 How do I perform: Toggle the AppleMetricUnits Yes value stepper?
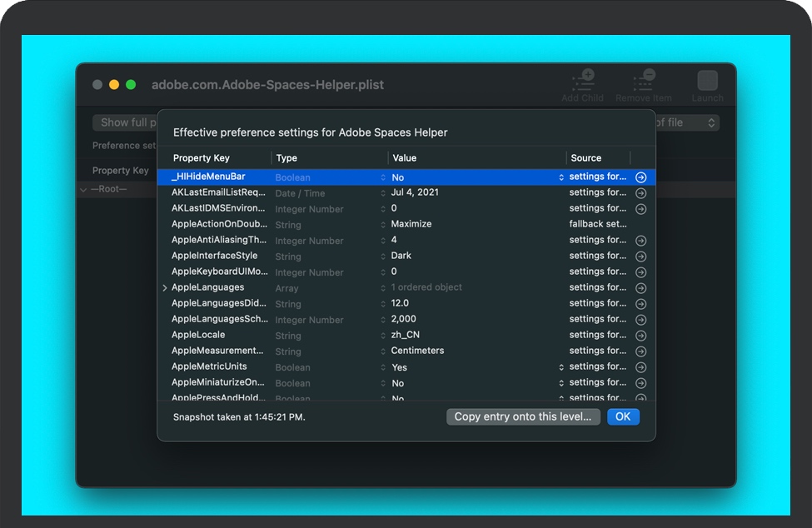[561, 367]
